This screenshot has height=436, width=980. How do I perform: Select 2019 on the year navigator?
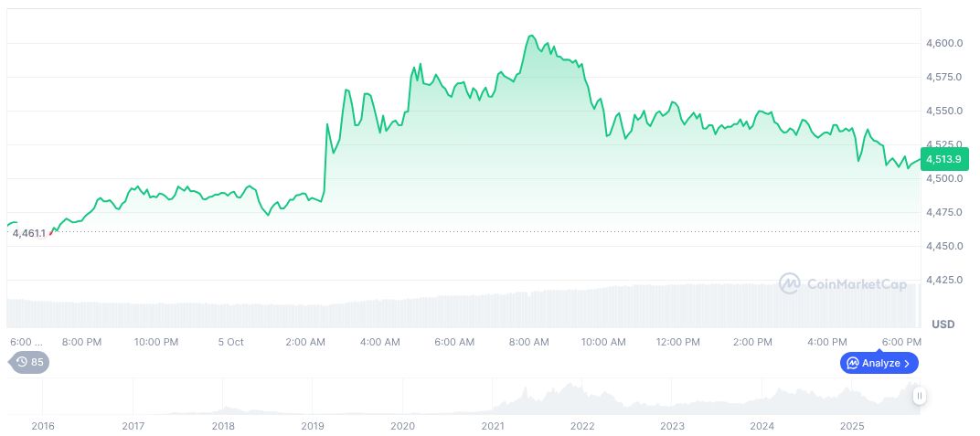click(x=313, y=426)
